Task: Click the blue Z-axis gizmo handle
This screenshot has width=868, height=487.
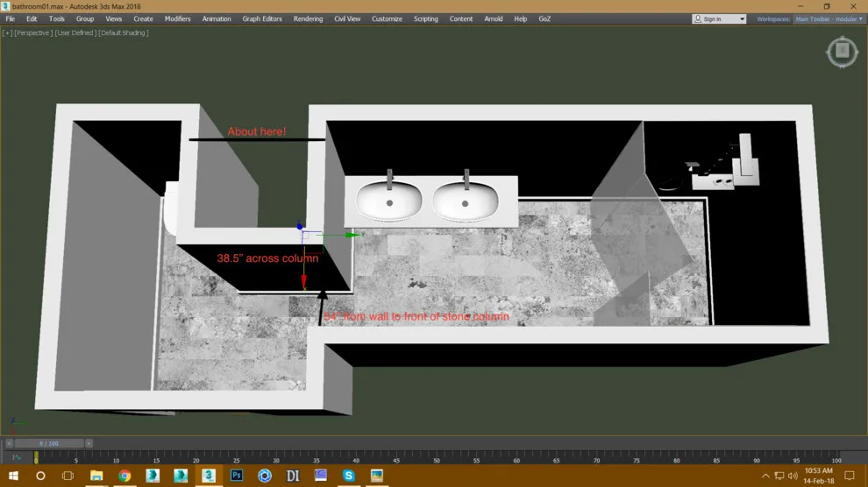Action: [x=300, y=225]
